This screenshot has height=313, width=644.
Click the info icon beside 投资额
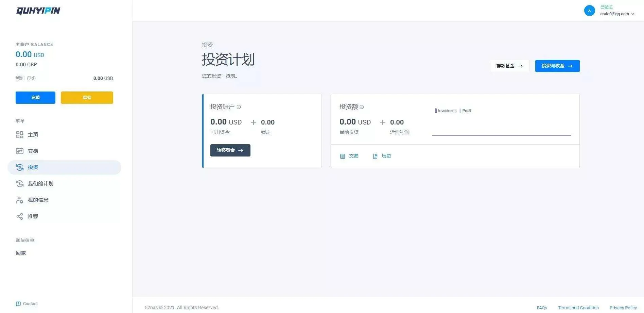click(x=362, y=107)
